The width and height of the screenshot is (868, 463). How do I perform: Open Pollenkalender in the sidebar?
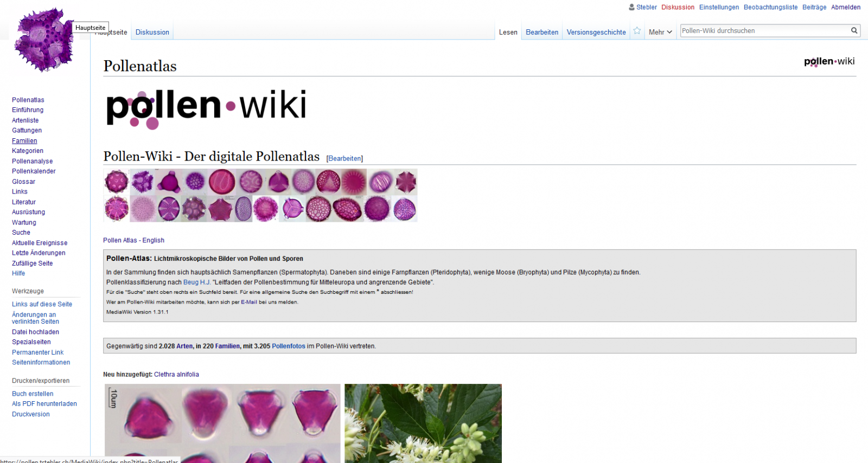pyautogui.click(x=34, y=171)
